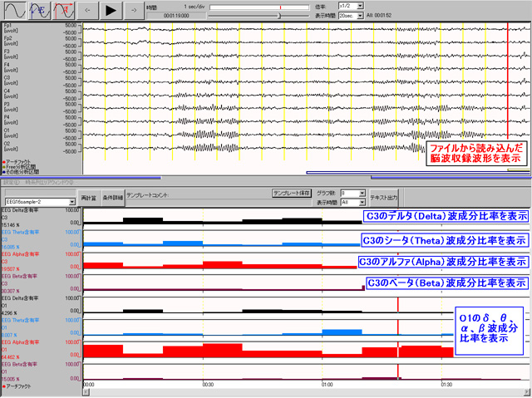Click the P3 channel label
Viewport: 532px width, 398px height.
click(x=7, y=104)
